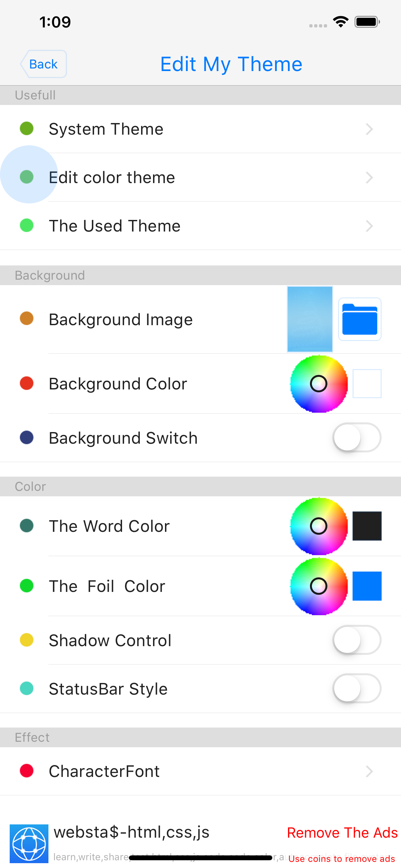
Task: Expand System Theme via its chevron
Action: tap(369, 129)
